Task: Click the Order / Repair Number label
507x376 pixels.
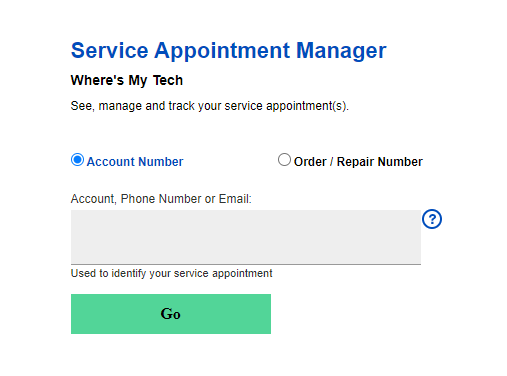Action: tap(358, 162)
